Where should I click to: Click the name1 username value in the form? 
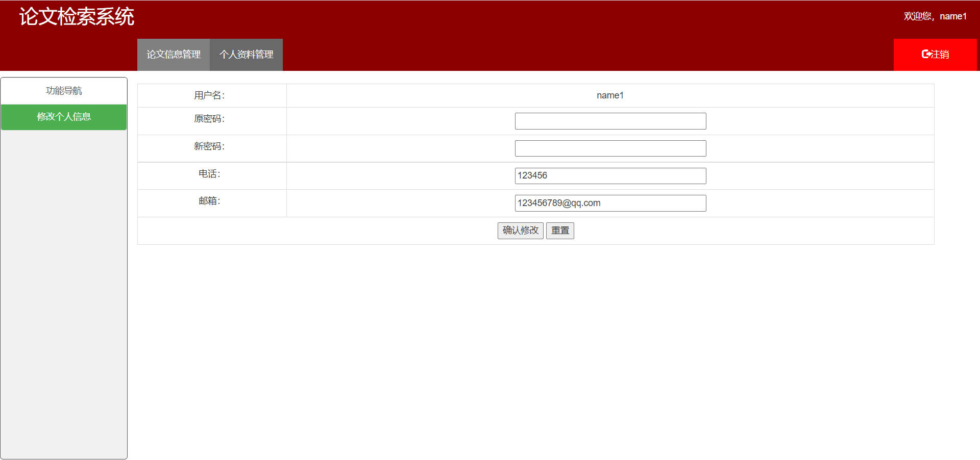610,95
